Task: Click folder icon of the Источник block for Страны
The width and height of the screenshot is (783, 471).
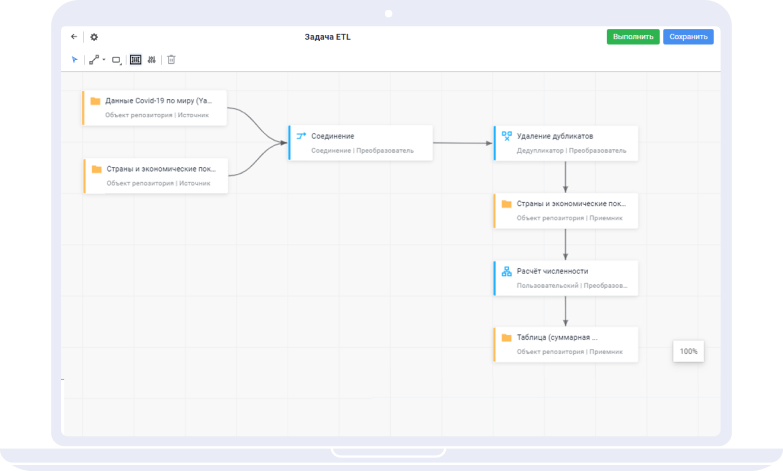Action: point(97,169)
